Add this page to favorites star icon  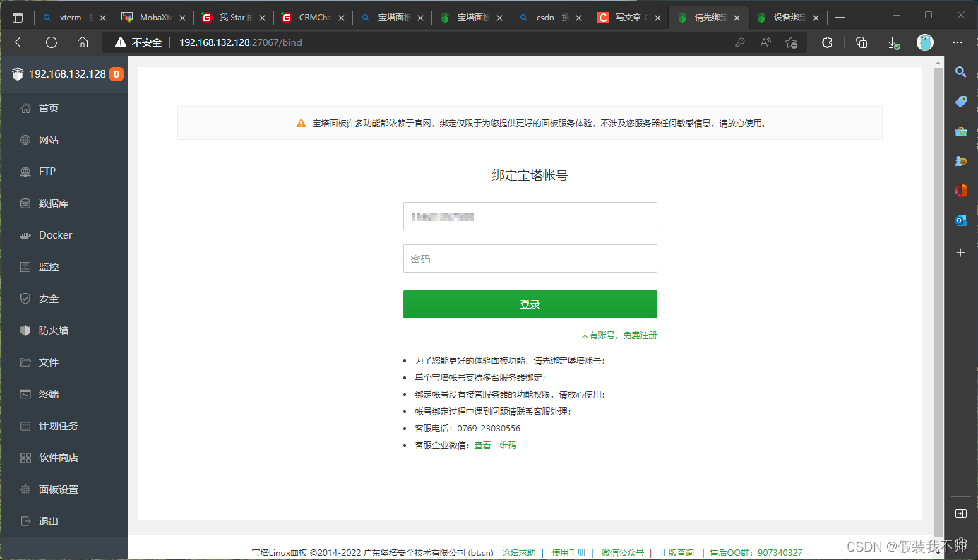point(792,42)
